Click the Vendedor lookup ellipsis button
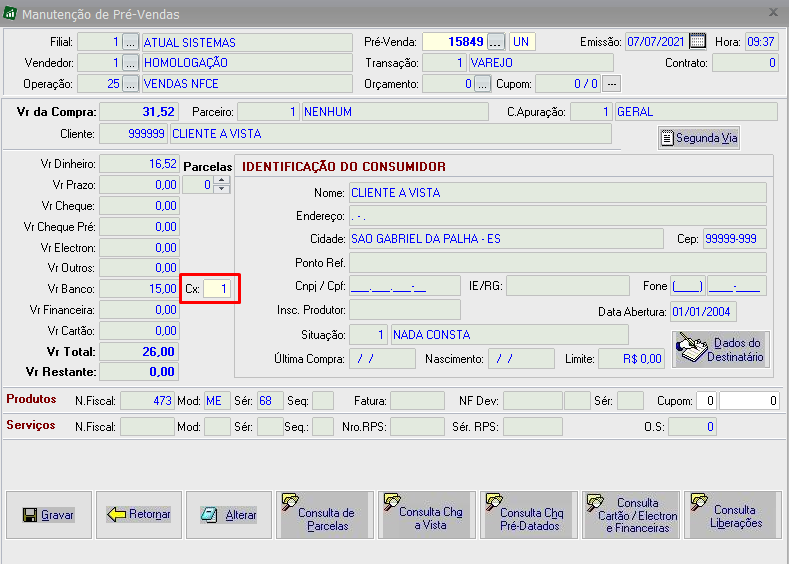Image resolution: width=789 pixels, height=564 pixels. click(130, 63)
